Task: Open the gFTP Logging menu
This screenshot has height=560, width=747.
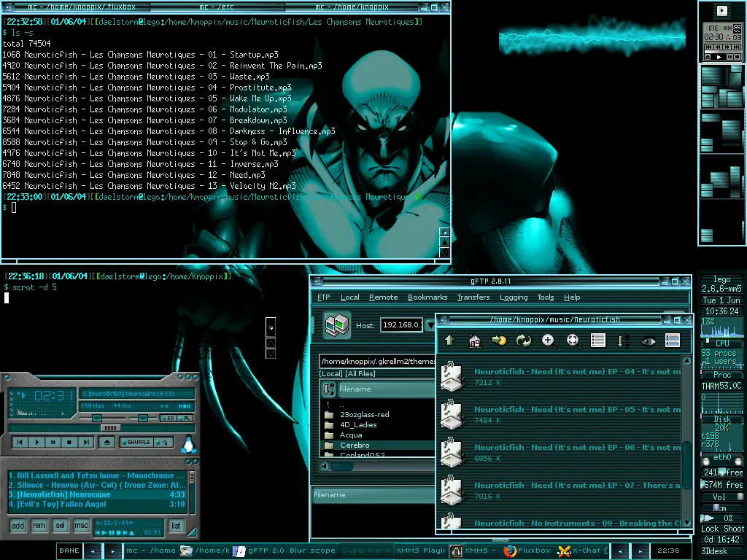Action: coord(514,297)
